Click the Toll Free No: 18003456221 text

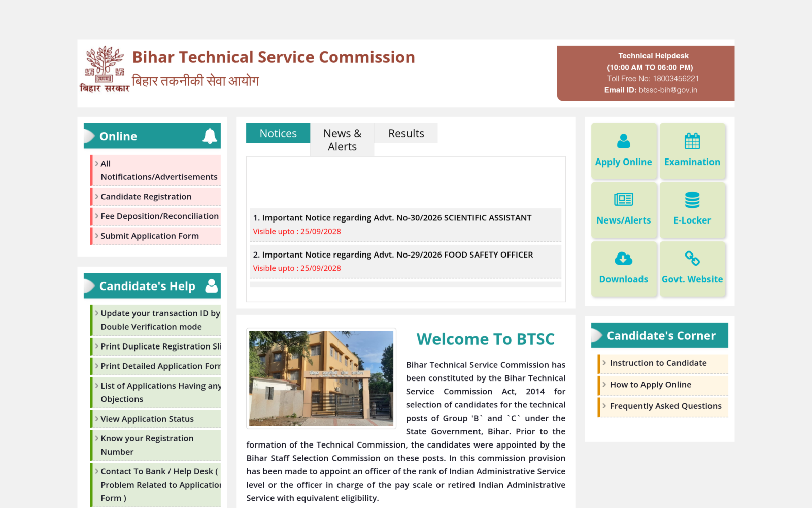click(653, 79)
